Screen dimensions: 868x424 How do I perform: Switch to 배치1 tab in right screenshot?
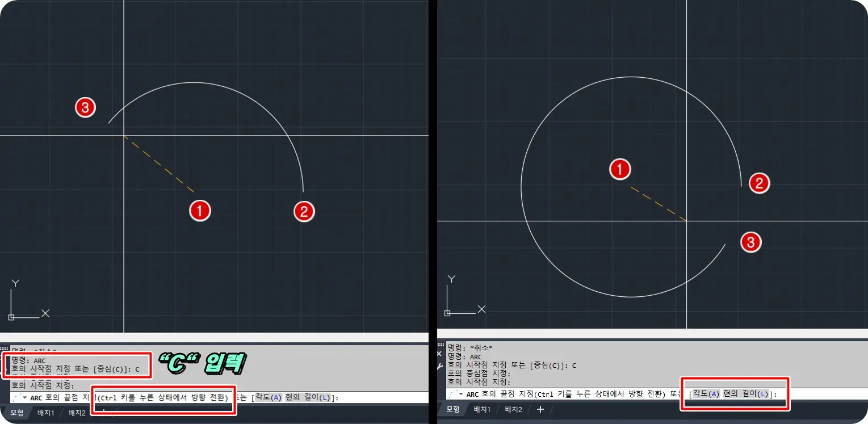[x=482, y=409]
